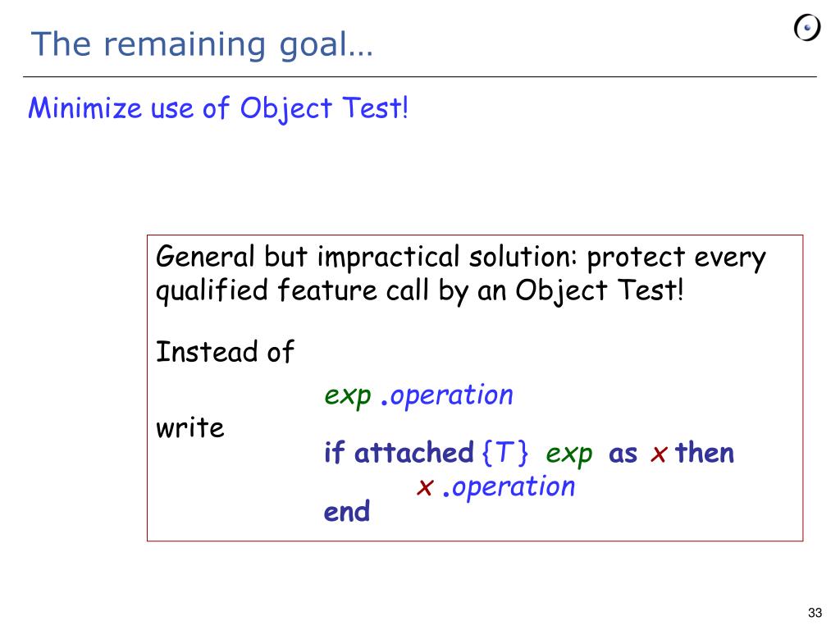Click the 'as' keyword
The height and width of the screenshot is (630, 840).
pos(623,454)
